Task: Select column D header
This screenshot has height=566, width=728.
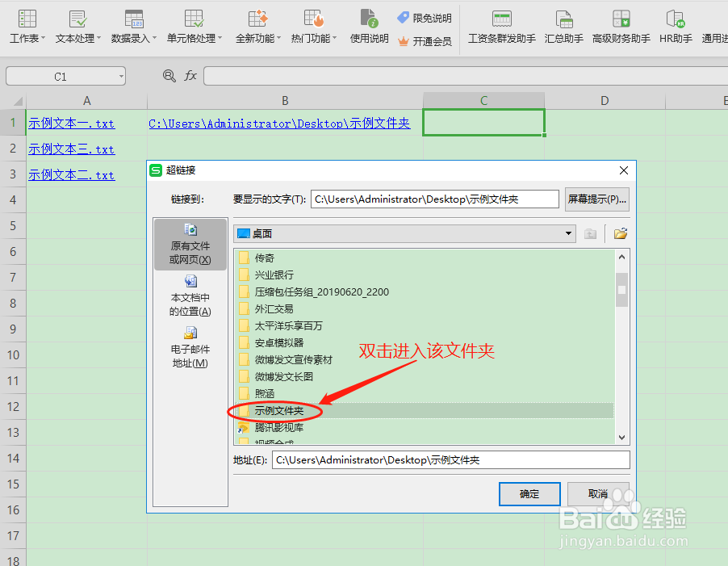Action: pos(605,100)
